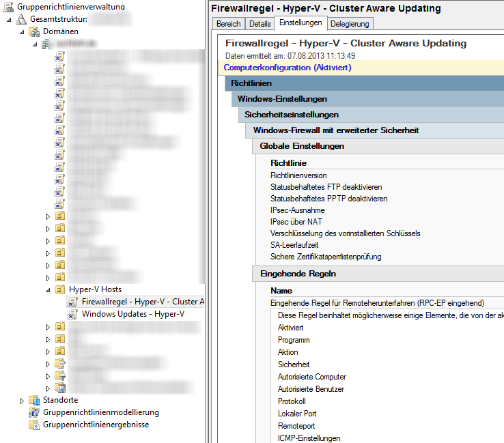
Task: Click the RPC-EP eingehend rule name
Action: click(x=378, y=303)
